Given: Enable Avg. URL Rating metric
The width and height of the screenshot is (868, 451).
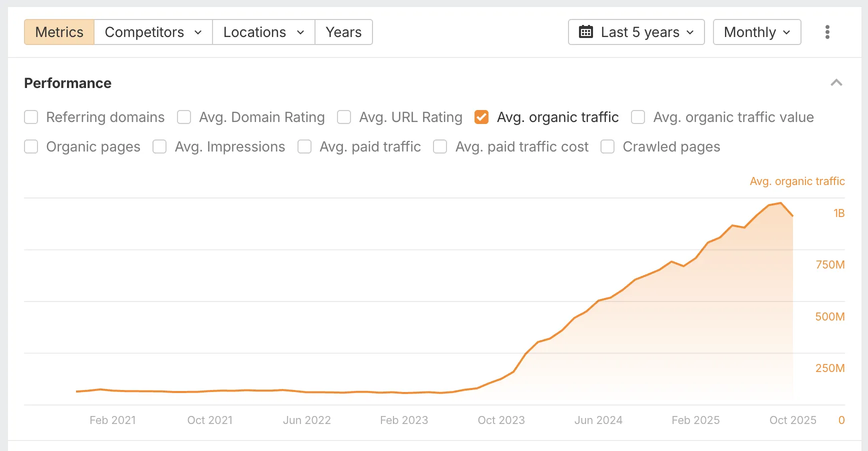Looking at the screenshot, I should (x=344, y=117).
